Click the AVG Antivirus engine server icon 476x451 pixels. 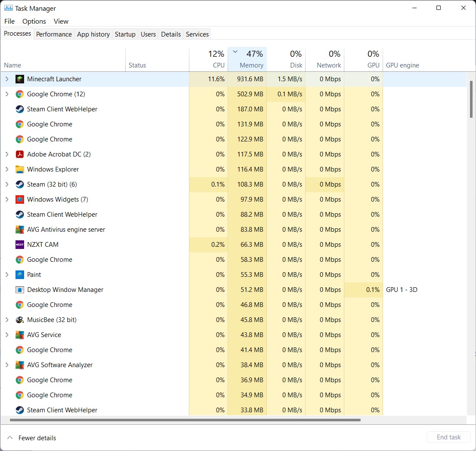19,230
